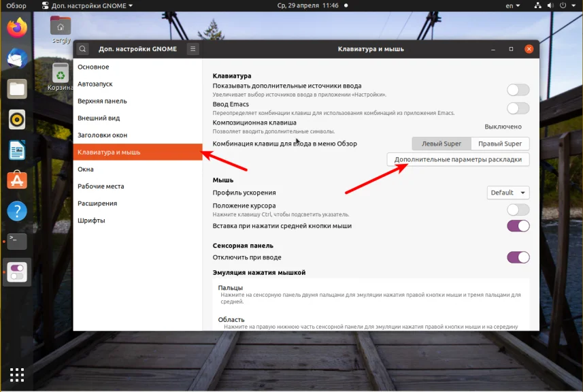Viewport: 583px width, 392px height.
Task: Open the Help icon in the dock
Action: pos(17,211)
